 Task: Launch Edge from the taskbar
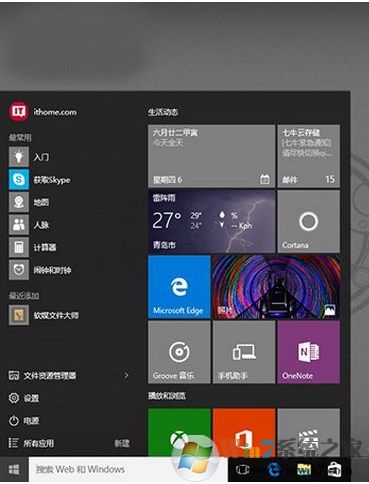[x=274, y=470]
